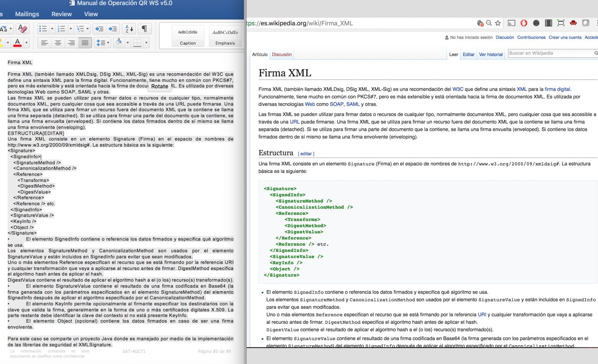Image resolution: width=598 pixels, height=364 pixels.
Task: Open the Review ribbon tab
Action: [62, 14]
